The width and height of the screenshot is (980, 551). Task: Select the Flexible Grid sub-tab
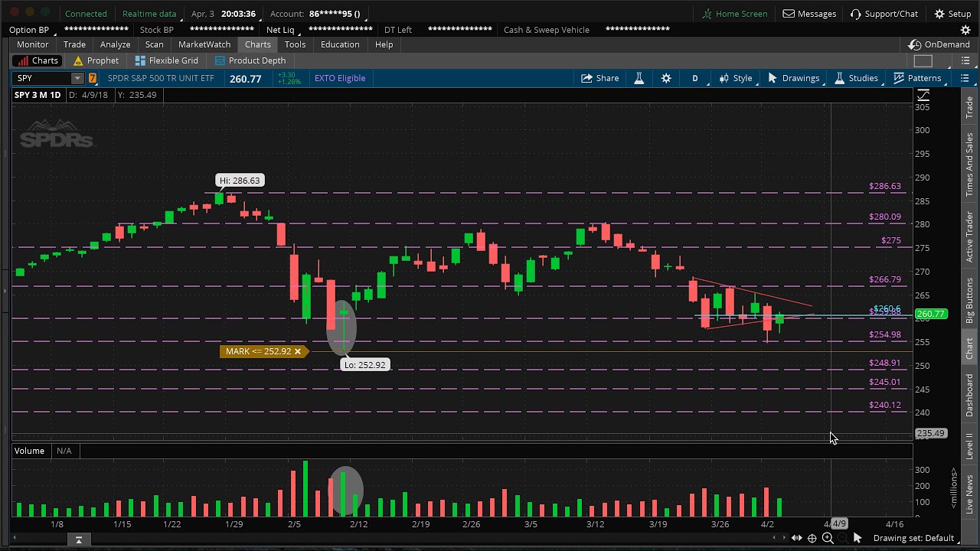point(166,60)
